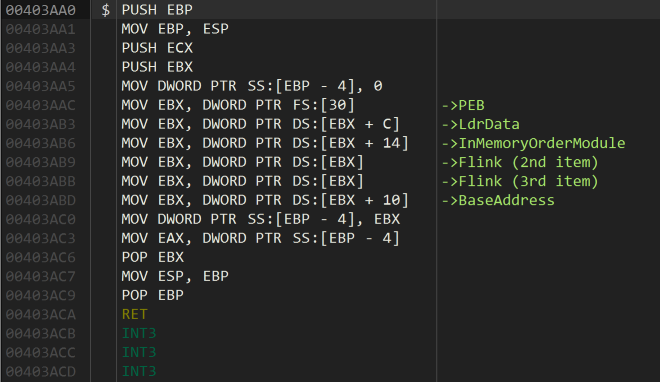Click the $ function entry marker
This screenshot has height=382, width=660.
[x=105, y=10]
